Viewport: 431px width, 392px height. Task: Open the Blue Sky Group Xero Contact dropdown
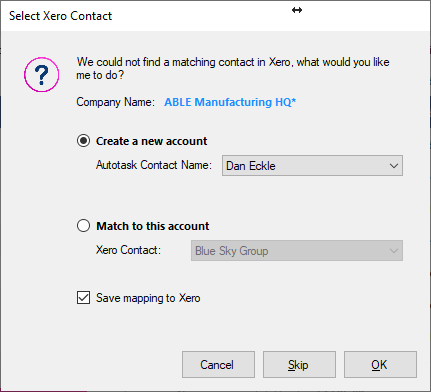[297, 251]
